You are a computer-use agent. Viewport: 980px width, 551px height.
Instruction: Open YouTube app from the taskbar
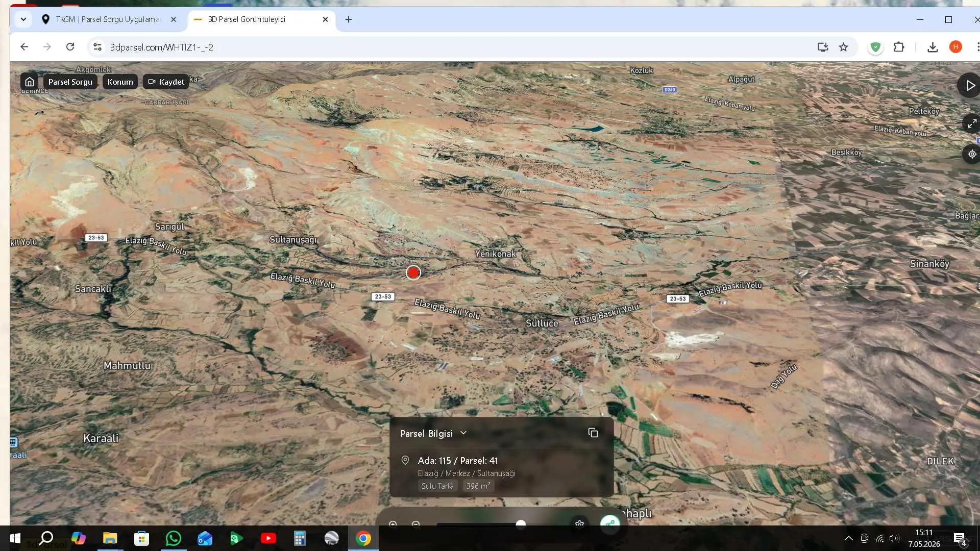click(x=268, y=538)
